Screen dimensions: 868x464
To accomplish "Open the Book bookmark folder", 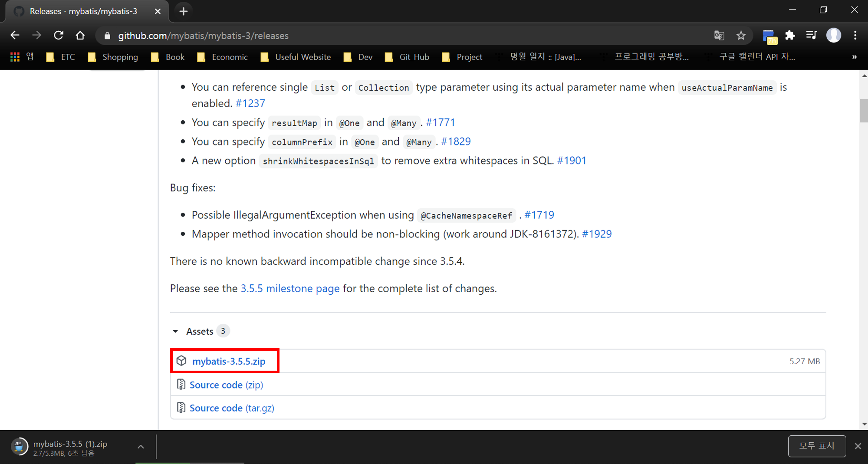I will click(x=168, y=57).
